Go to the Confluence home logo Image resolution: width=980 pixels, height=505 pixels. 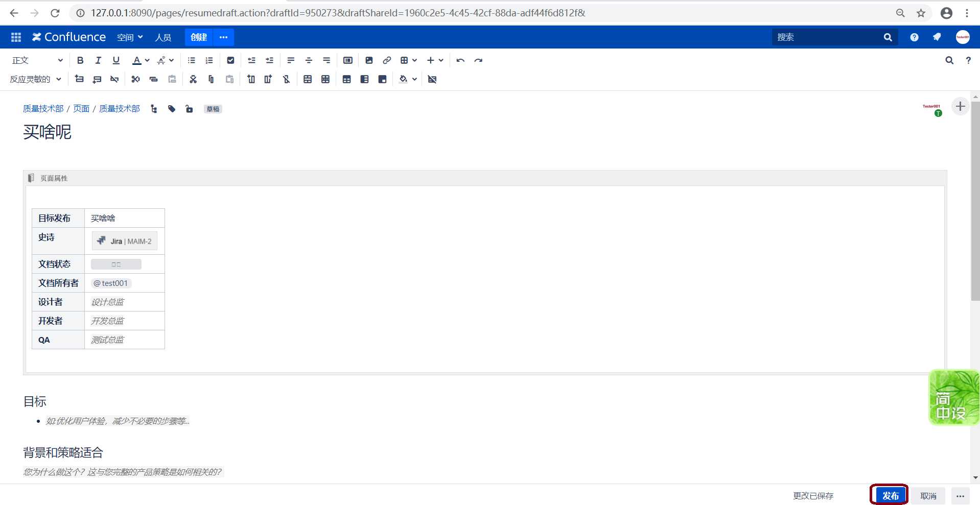[69, 37]
